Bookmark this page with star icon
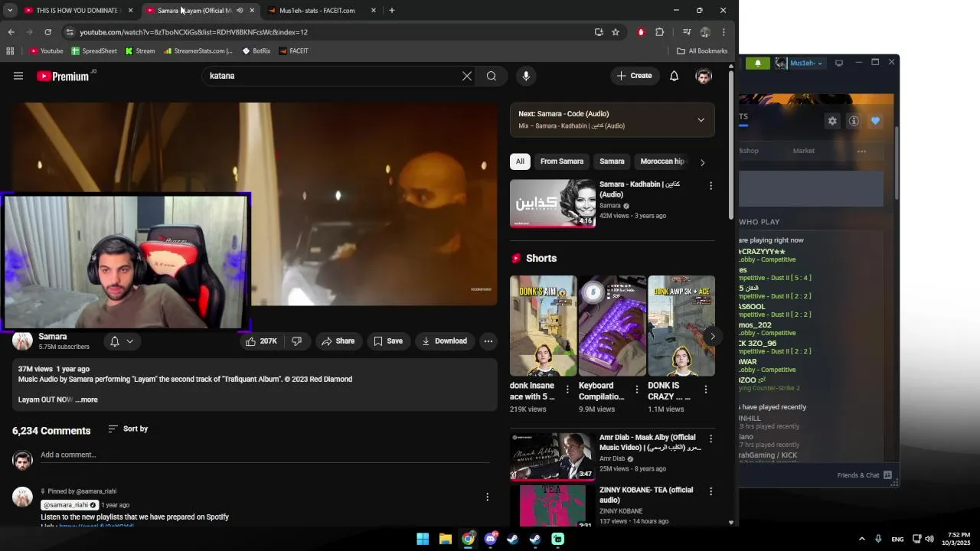Screen dimensions: 980x551 coord(616,32)
